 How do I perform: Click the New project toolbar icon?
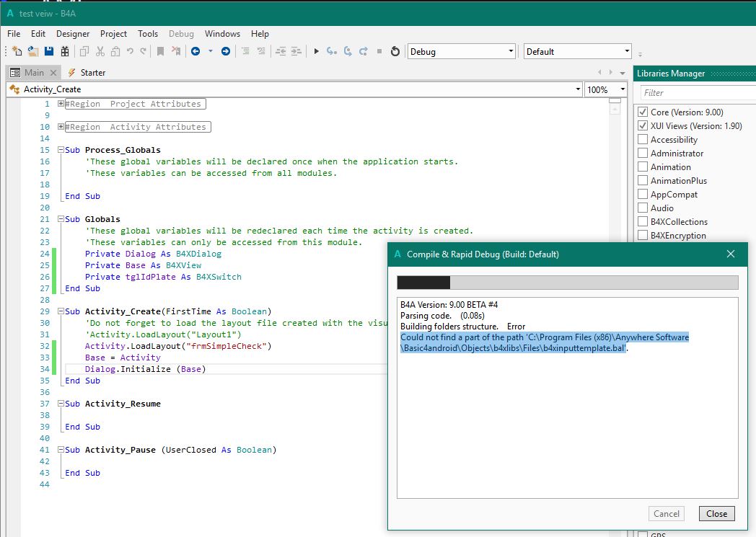click(17, 51)
